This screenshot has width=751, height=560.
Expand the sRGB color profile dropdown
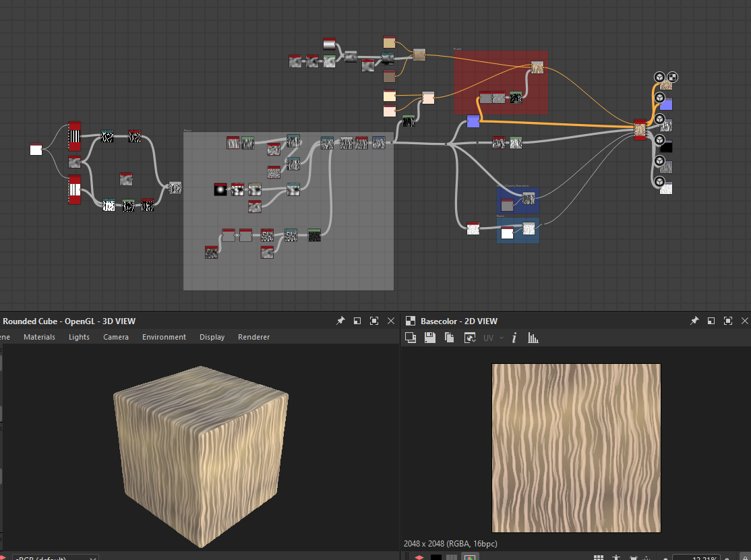[54, 558]
